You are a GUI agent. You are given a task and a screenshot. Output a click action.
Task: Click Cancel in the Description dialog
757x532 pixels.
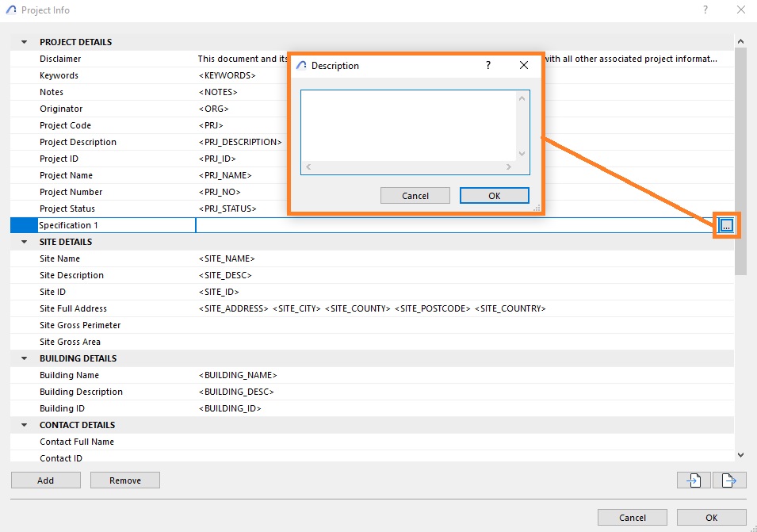pyautogui.click(x=415, y=196)
